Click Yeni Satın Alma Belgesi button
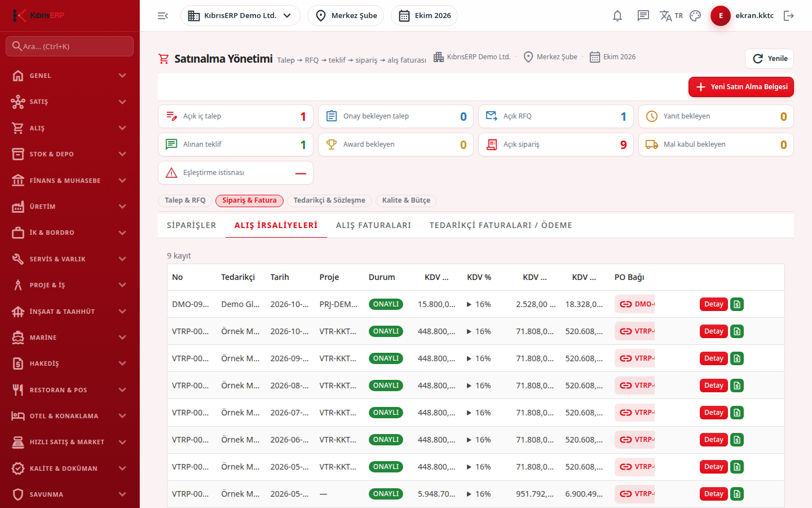Screen dimensions: 812x508 (x=741, y=87)
